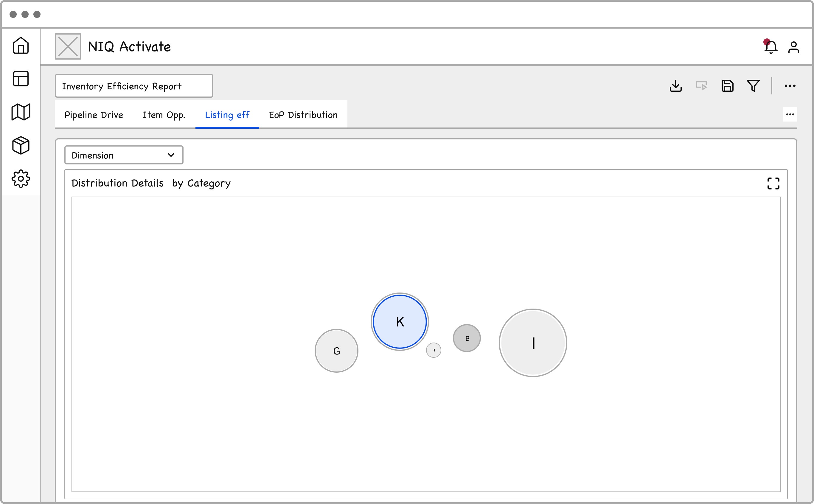Open the layout dashboard sidebar icon
This screenshot has height=504, width=814.
[21, 79]
